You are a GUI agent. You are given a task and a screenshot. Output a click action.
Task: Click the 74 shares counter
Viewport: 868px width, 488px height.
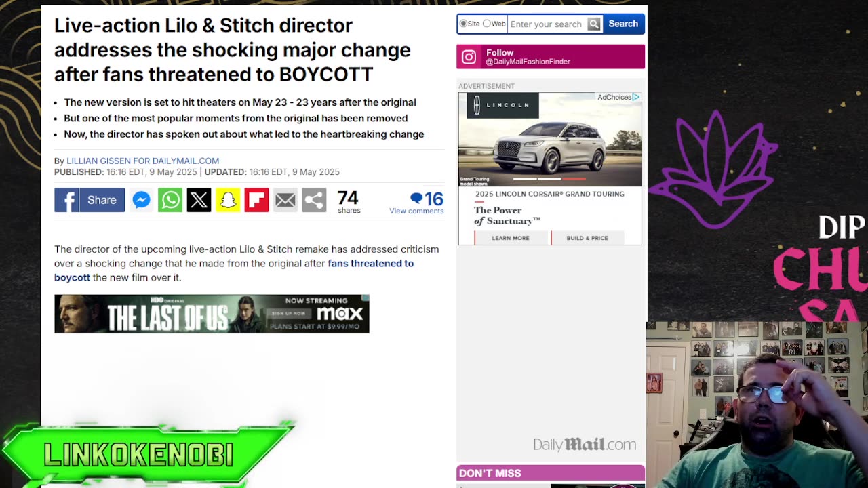click(x=349, y=201)
